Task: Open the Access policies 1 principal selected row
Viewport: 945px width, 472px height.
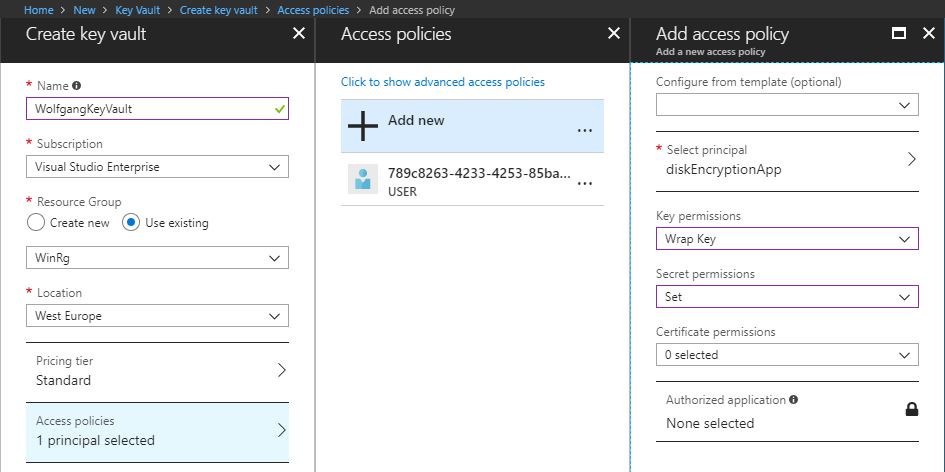Action: 157,432
